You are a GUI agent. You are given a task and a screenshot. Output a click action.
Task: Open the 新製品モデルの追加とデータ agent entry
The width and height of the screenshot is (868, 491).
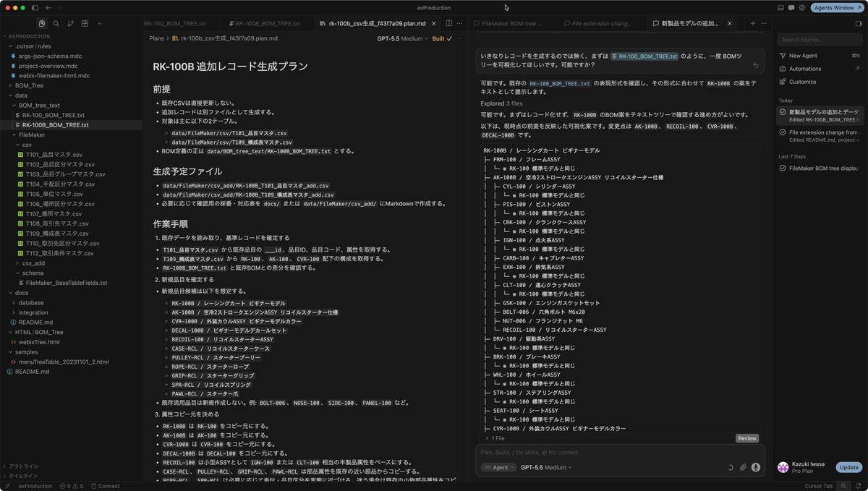click(820, 116)
